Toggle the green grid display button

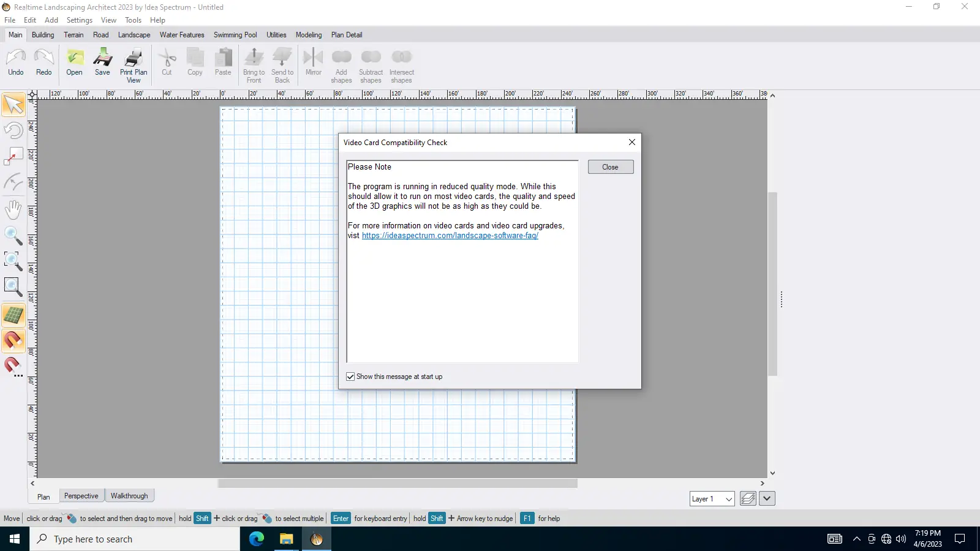pos(13,315)
